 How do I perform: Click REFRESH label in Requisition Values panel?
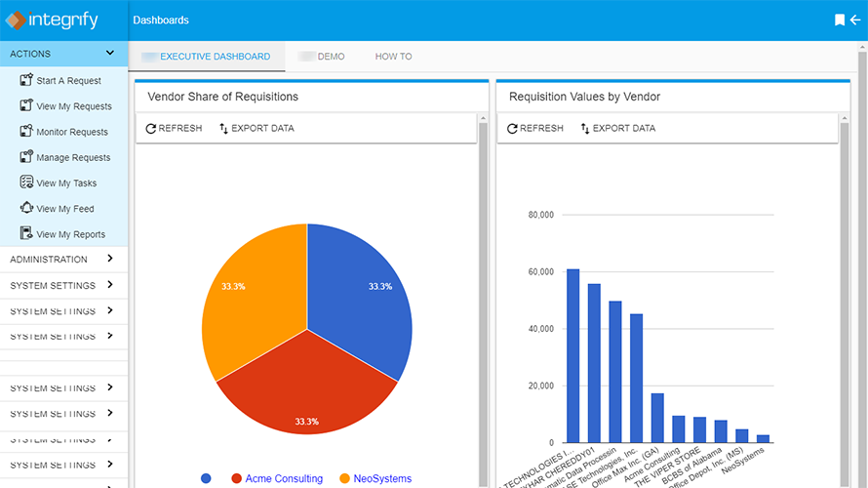click(x=541, y=129)
